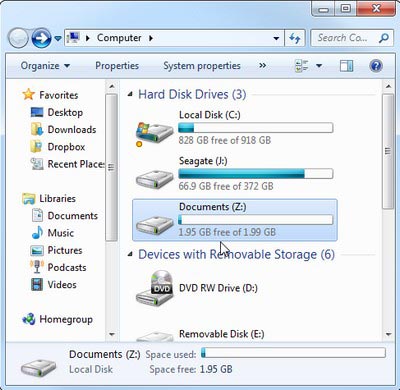Select the Local Disk (C:) drive icon
400x390 pixels.
154,133
